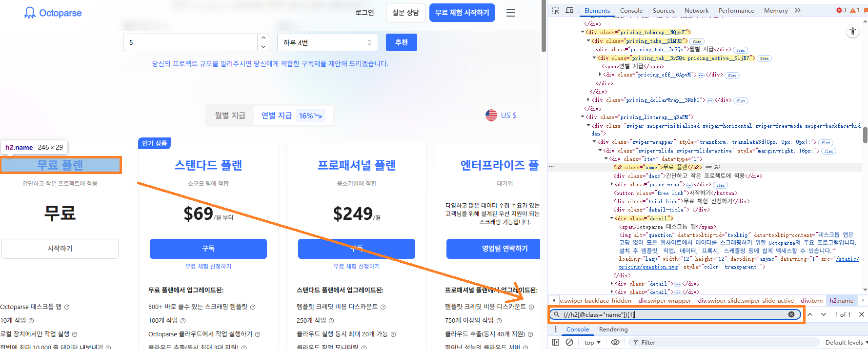Click the inspect element picker icon
The image size is (868, 349).
click(x=556, y=10)
